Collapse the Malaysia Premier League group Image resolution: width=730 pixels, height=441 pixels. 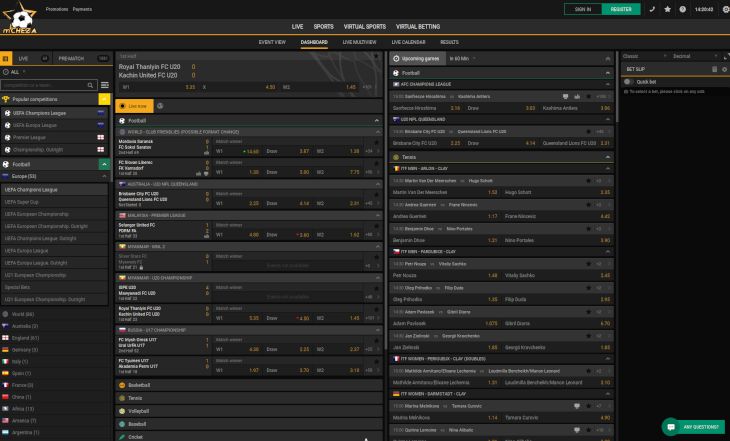coord(378,216)
